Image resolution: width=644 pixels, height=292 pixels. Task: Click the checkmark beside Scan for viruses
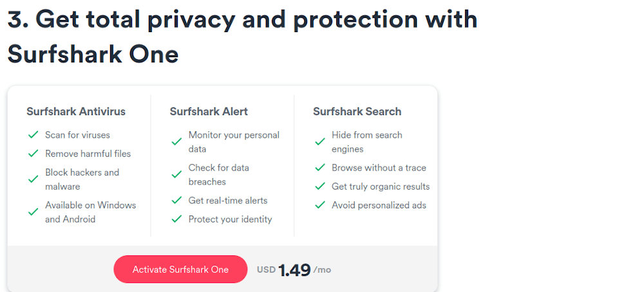click(x=33, y=135)
